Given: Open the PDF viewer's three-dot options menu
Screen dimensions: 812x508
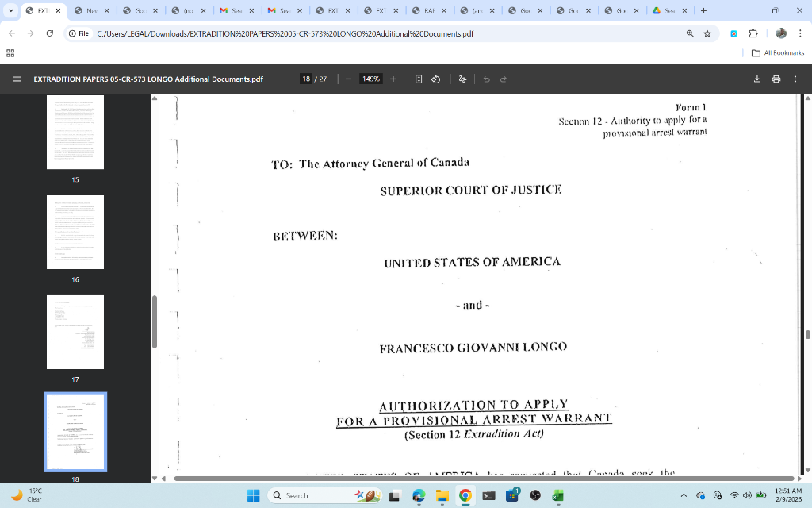Looking at the screenshot, I should coord(795,79).
